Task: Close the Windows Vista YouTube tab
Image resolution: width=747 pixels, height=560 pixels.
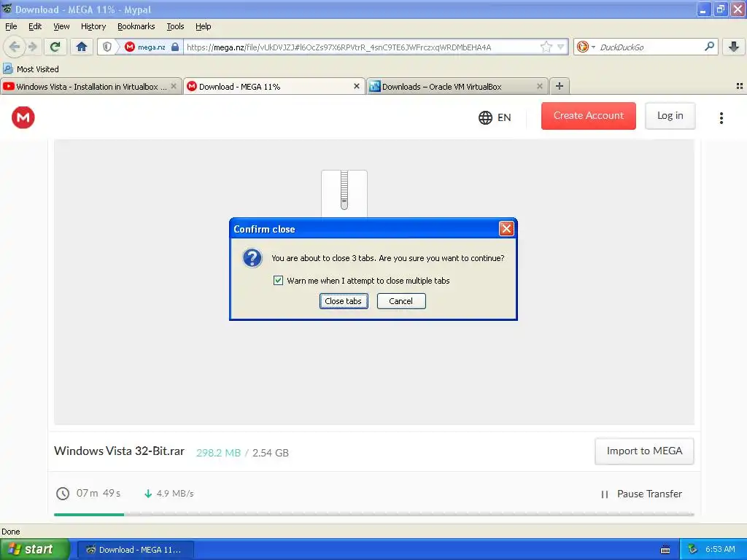Action: pyautogui.click(x=174, y=86)
